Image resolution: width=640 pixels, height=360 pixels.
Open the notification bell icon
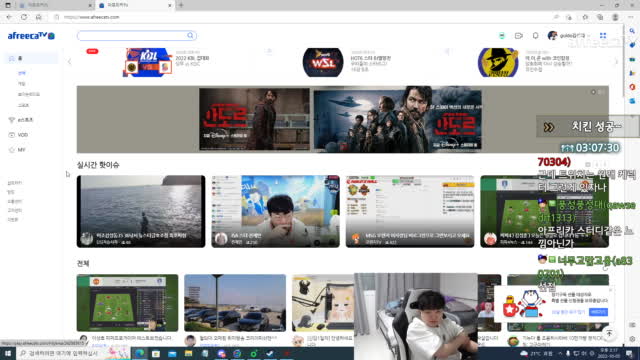(x=535, y=36)
